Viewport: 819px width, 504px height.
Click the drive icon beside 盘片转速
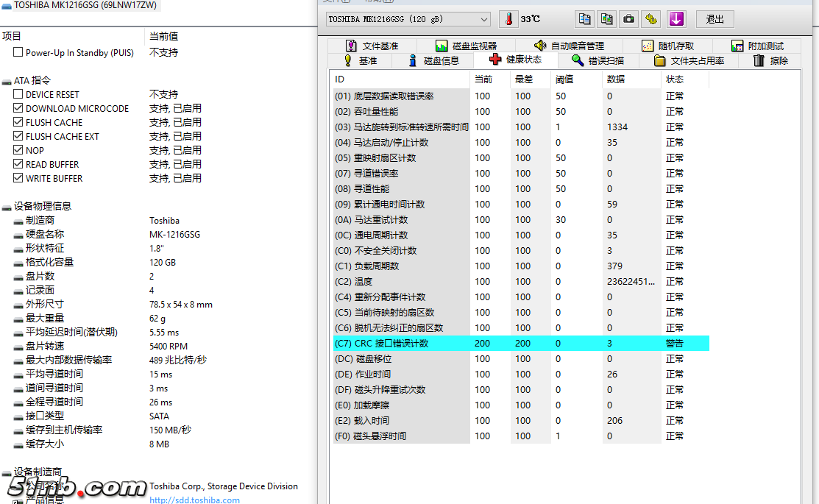click(x=18, y=347)
